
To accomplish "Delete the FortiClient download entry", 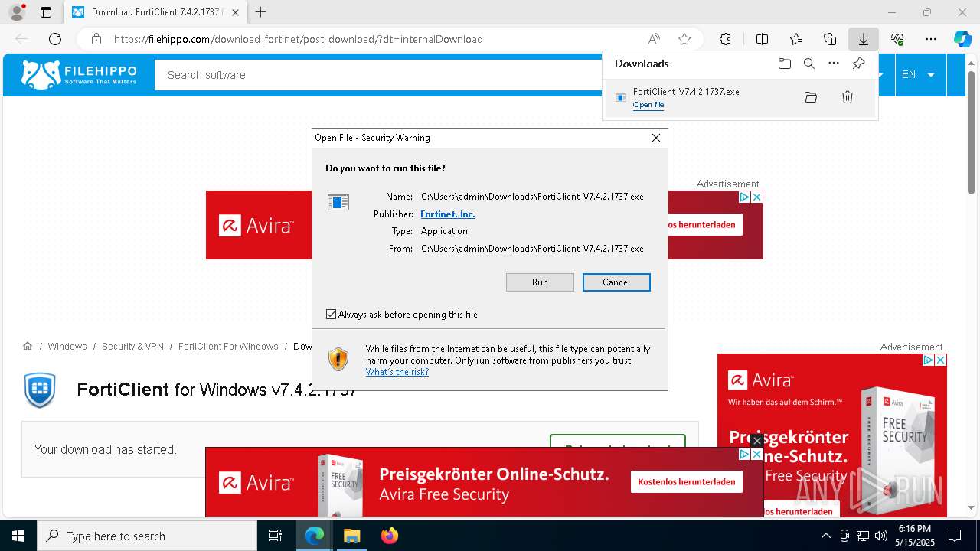I will click(848, 97).
